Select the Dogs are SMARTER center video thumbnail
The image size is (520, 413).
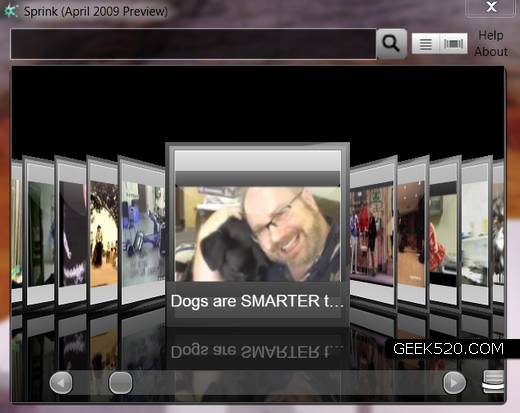258,234
